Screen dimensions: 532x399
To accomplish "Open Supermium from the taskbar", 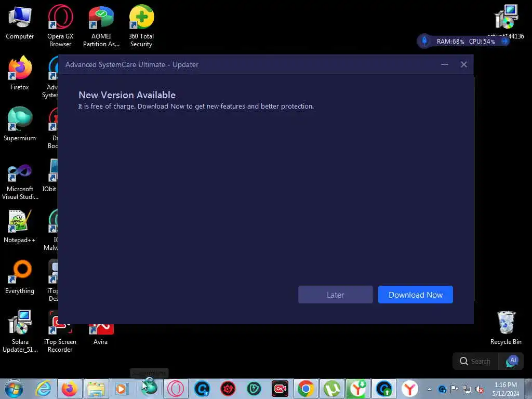I will click(x=149, y=389).
